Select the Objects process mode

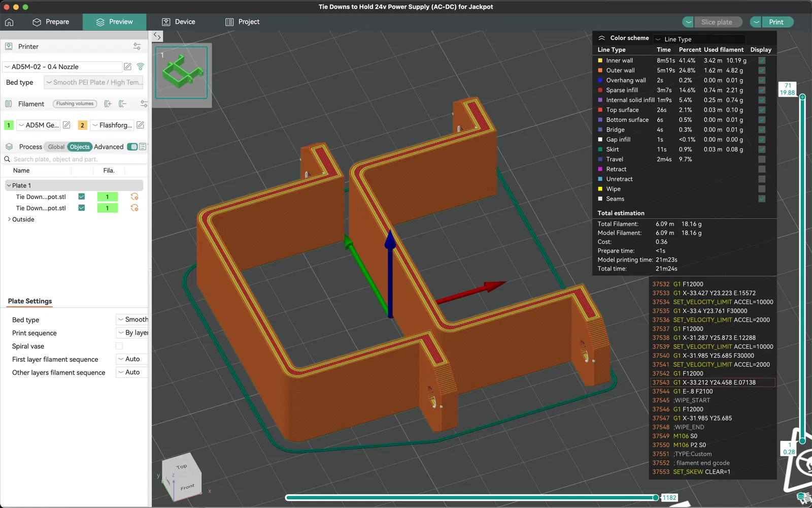[x=80, y=147]
